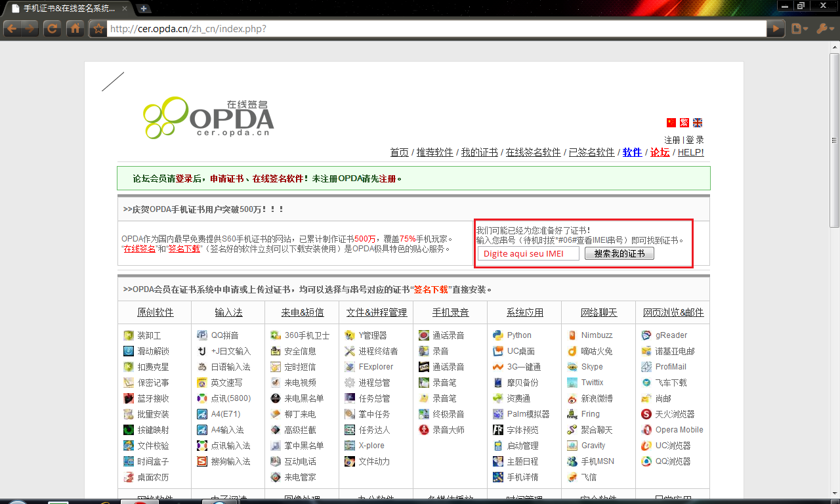Open the Opera Mobile icon
Image resolution: width=840 pixels, height=504 pixels.
click(x=646, y=430)
